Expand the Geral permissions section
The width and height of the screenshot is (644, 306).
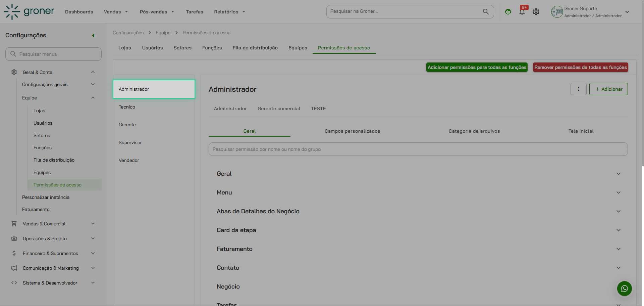[618, 174]
